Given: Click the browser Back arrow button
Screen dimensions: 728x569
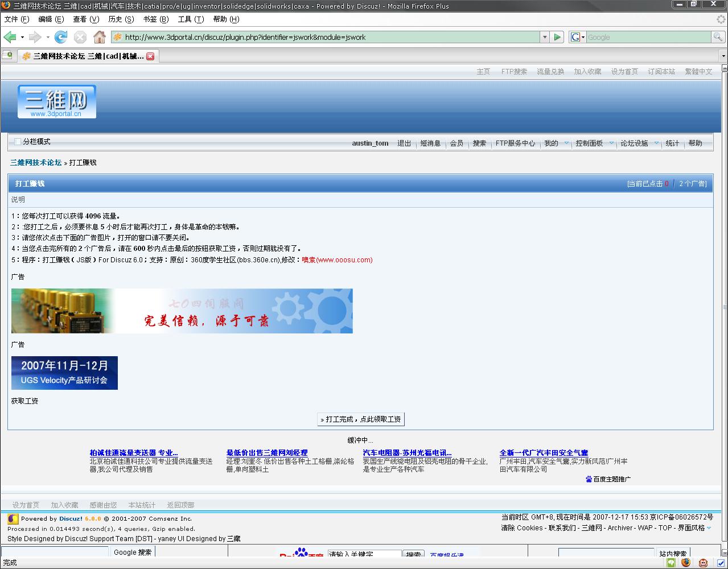Looking at the screenshot, I should 10,37.
